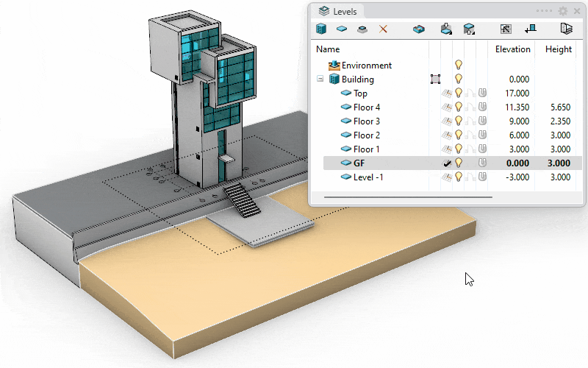Click the stacked documents icon in toolbar
The image size is (588, 368).
click(x=566, y=29)
